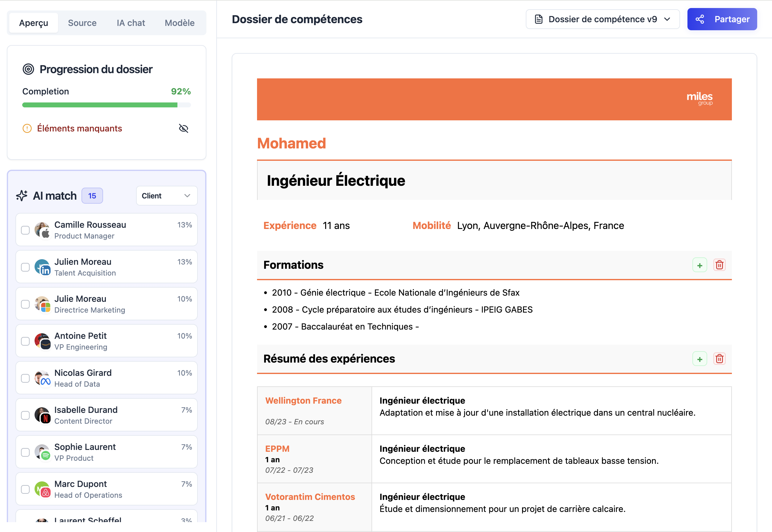Delete the Formations section with trash icon
The width and height of the screenshot is (772, 532).
tap(719, 265)
